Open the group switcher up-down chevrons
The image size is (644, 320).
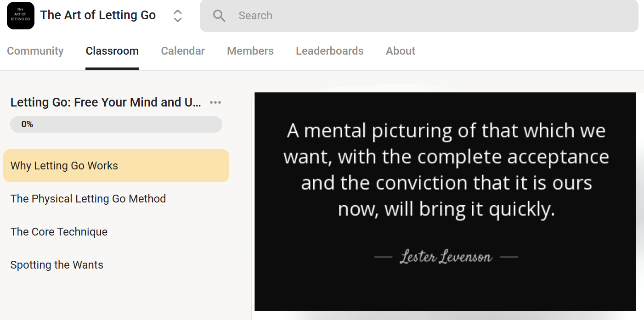tap(178, 16)
